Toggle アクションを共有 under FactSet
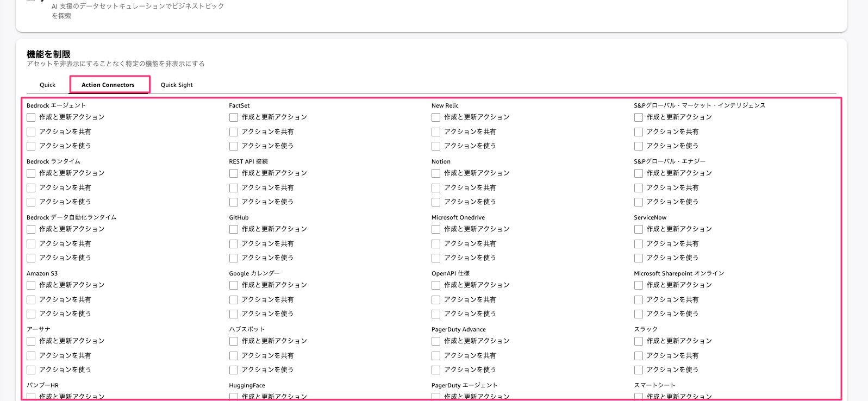The height and width of the screenshot is (401, 868). click(234, 132)
